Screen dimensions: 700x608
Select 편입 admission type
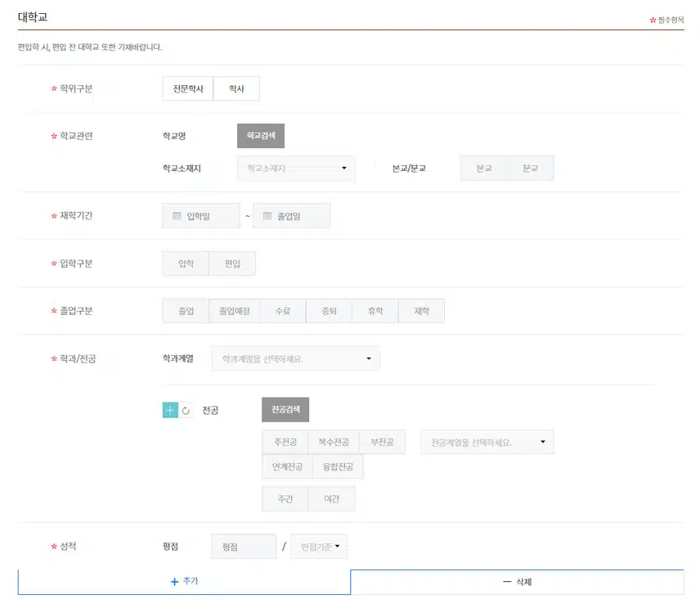click(232, 263)
